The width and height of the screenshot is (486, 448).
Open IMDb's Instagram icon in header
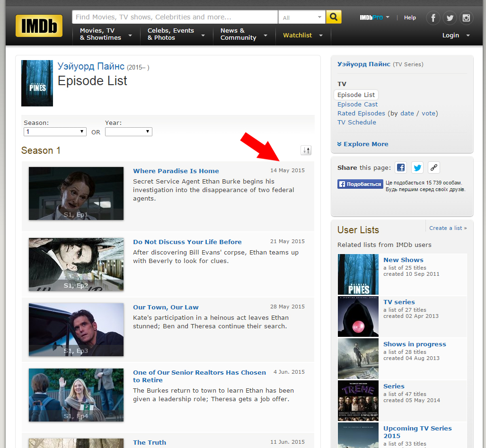pyautogui.click(x=466, y=18)
